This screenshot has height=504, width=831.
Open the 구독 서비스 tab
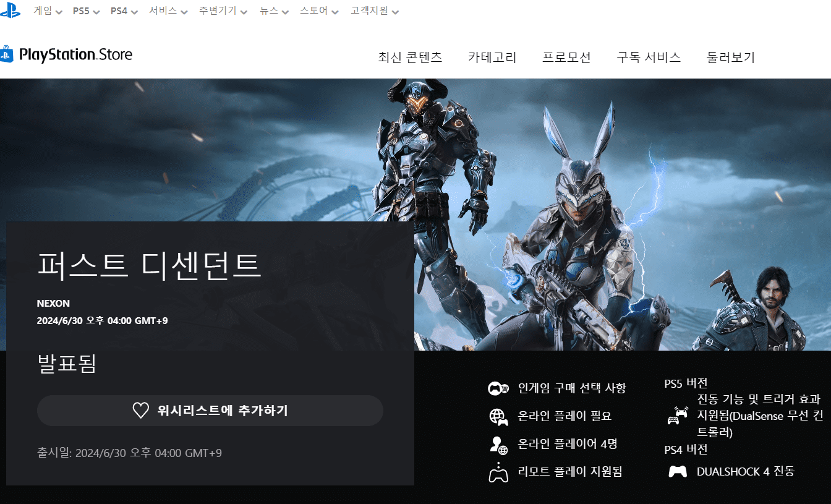pos(649,58)
